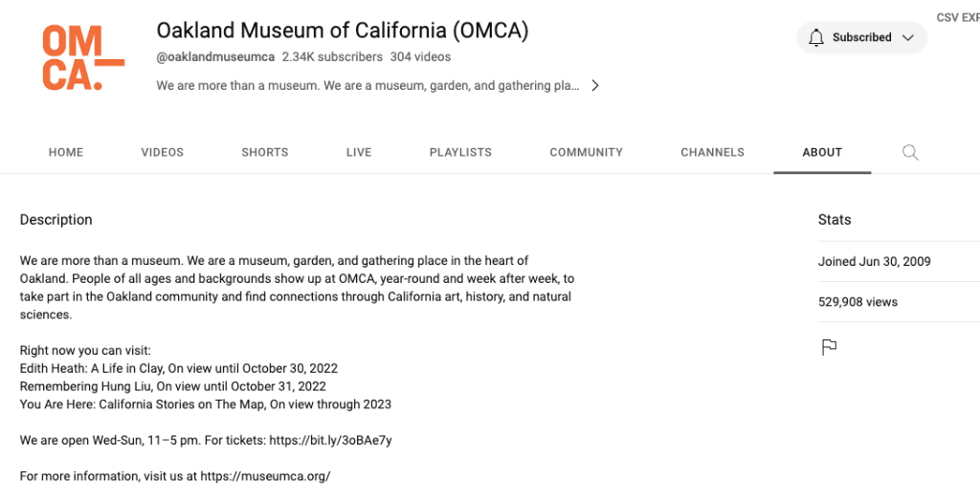Click the notification bell icon

pyautogui.click(x=816, y=37)
